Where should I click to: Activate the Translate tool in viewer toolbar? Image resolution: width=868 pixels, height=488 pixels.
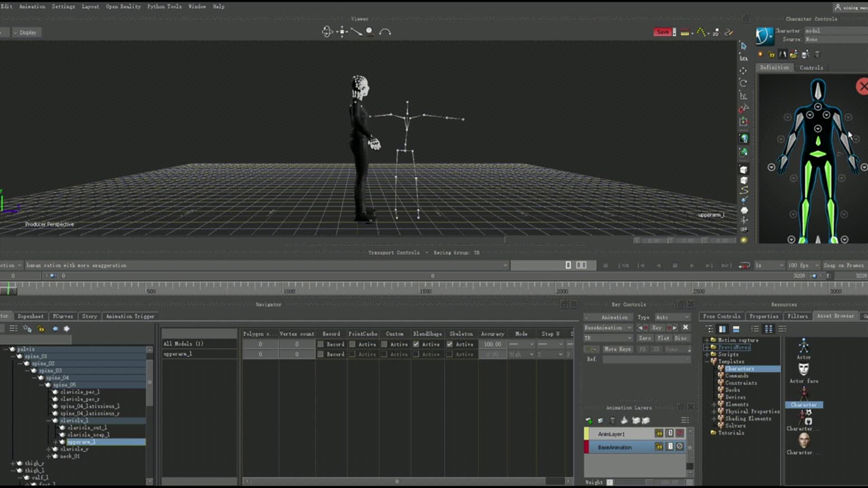pyautogui.click(x=744, y=70)
